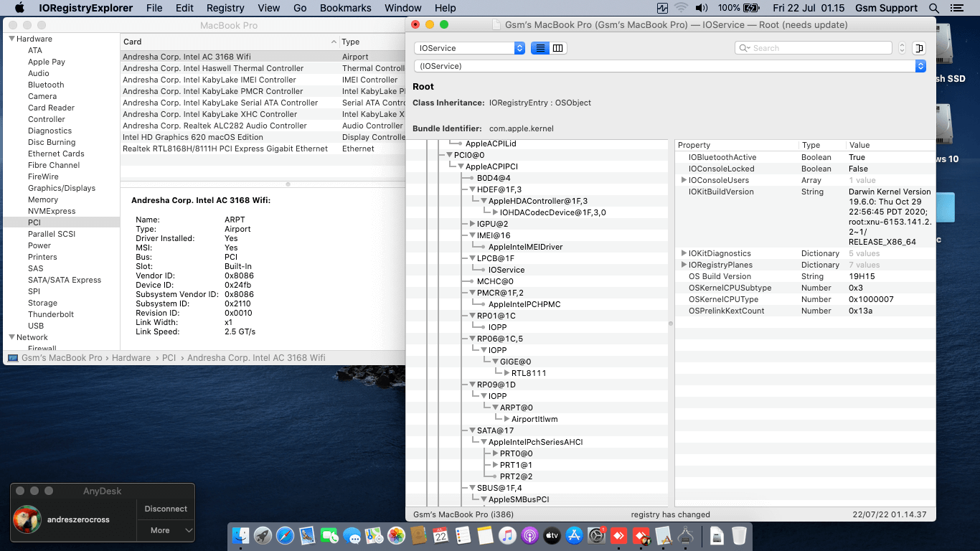Open the Bookmarks menu

point(346,8)
